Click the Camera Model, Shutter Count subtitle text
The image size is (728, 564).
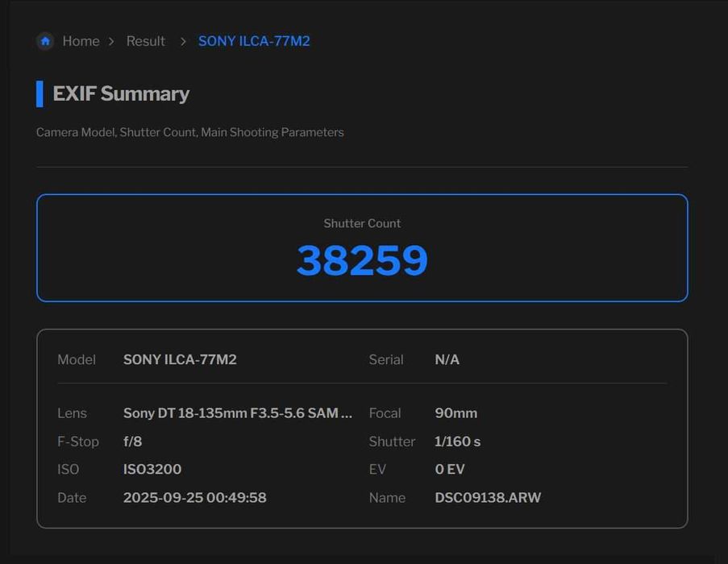click(190, 132)
